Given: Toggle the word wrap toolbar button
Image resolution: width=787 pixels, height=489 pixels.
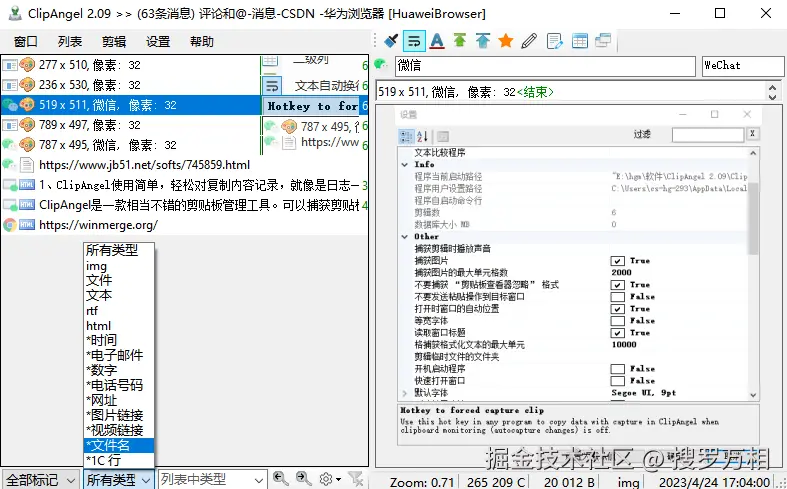Looking at the screenshot, I should [x=414, y=41].
